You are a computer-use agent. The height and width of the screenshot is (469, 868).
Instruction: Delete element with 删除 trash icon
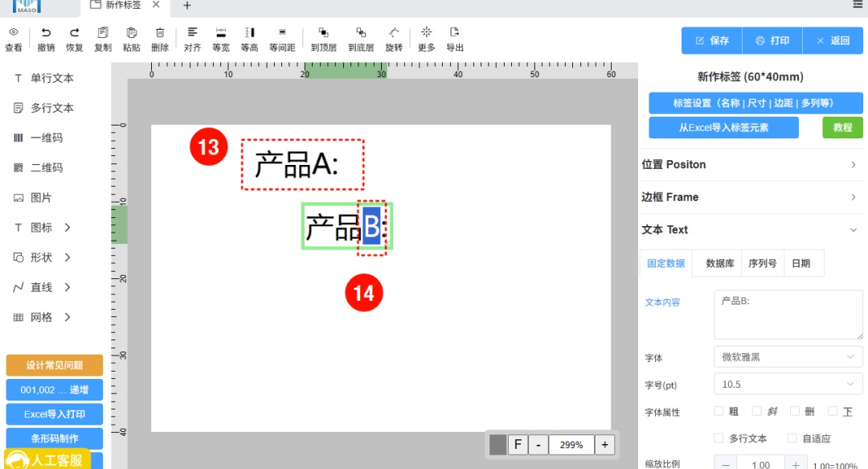coord(159,32)
